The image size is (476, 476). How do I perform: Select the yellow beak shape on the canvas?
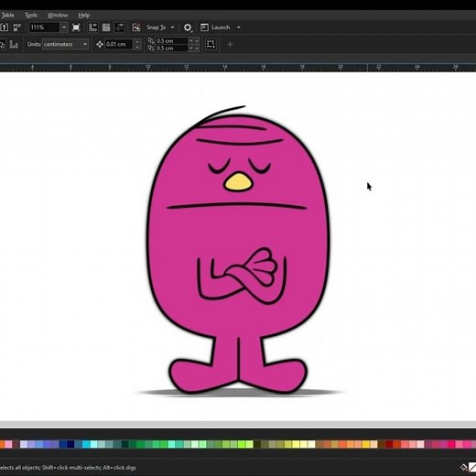[238, 182]
